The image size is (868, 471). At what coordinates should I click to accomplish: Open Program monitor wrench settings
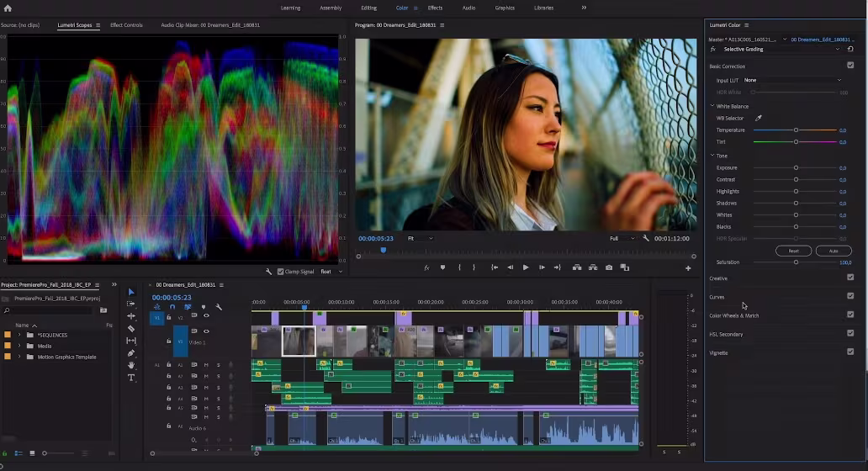(646, 239)
